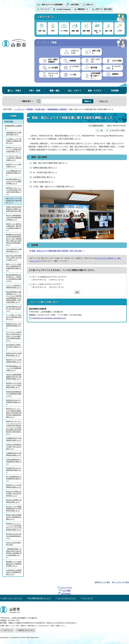
Task: Open 閲覧支援ツール header button
Action: [x=81, y=9]
